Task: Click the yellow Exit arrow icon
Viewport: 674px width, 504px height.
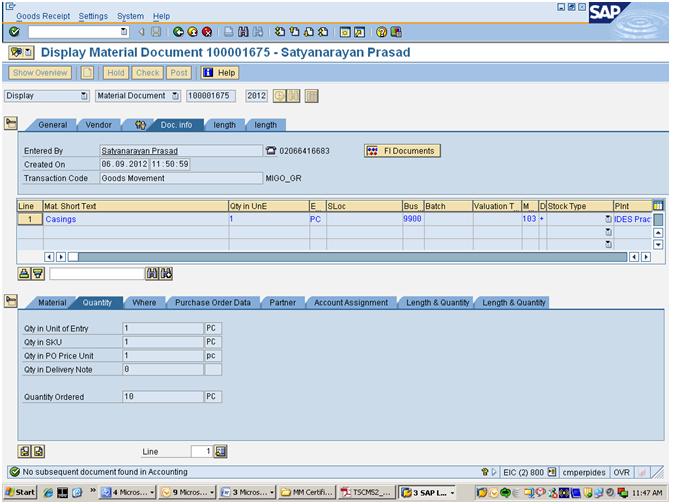Action: click(193, 32)
